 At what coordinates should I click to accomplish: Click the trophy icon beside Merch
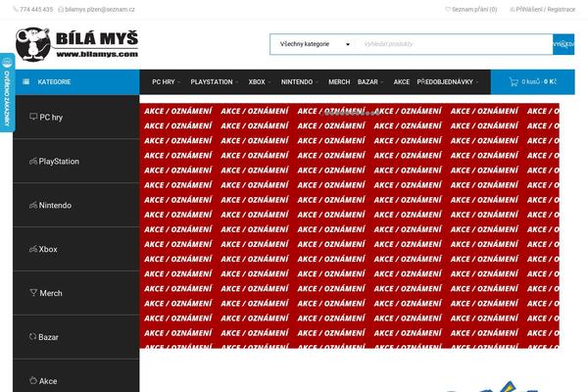33,293
